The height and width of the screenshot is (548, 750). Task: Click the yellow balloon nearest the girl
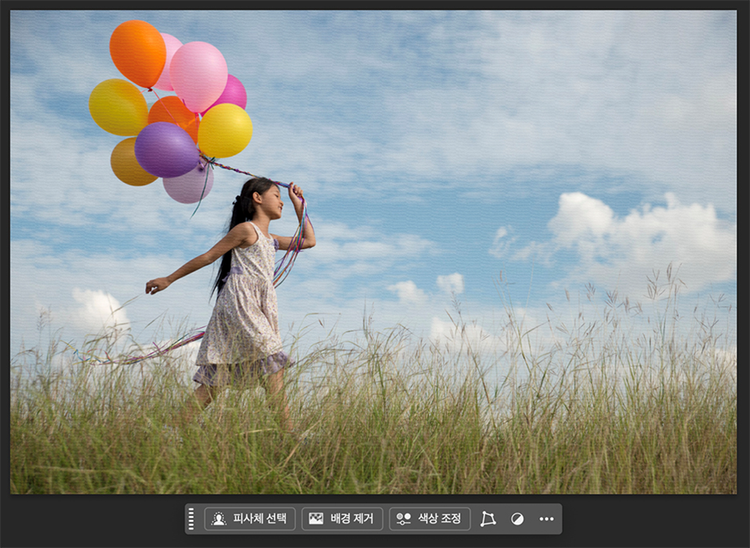[x=225, y=131]
